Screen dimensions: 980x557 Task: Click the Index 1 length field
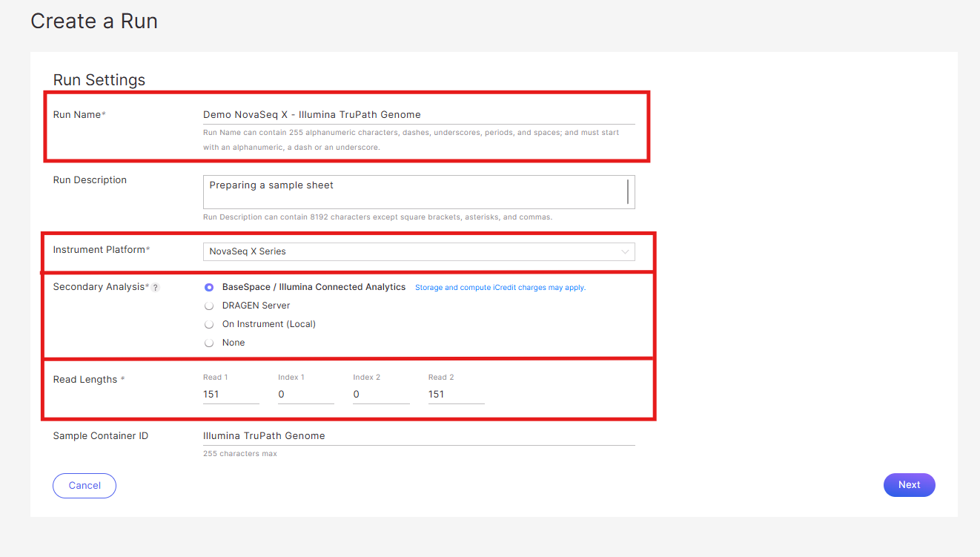[305, 395]
